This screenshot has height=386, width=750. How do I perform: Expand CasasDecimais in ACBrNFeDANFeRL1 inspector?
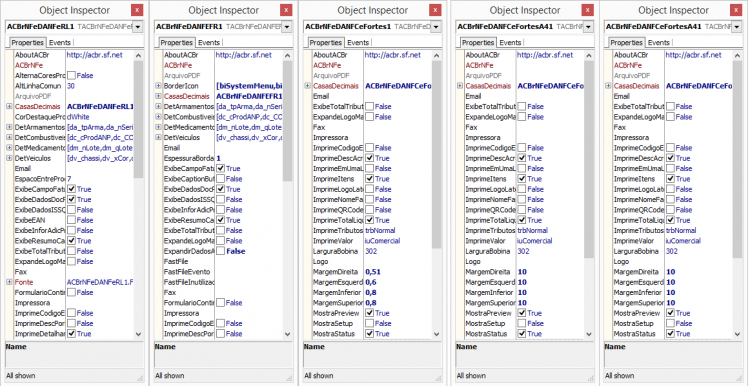[9, 106]
